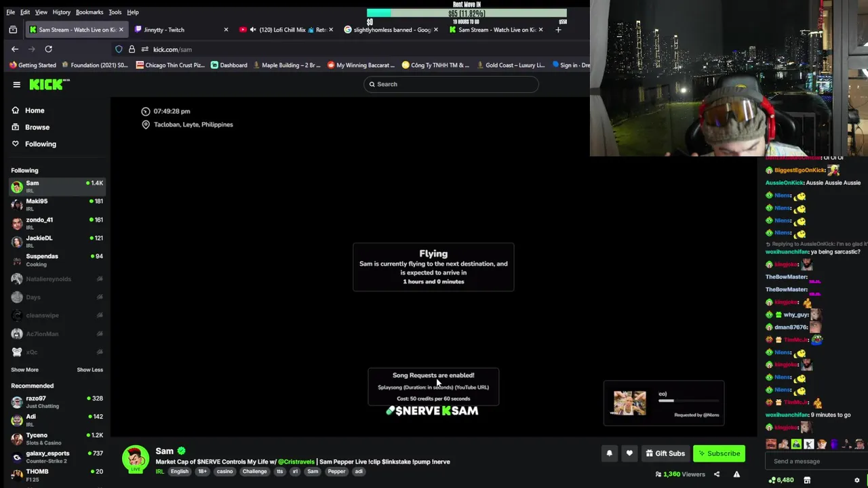
Task: Open the History menu
Action: tap(61, 12)
